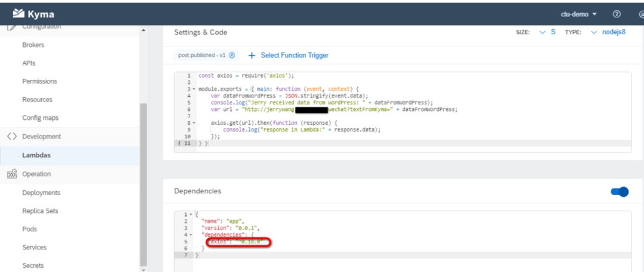Screen dimensions: 644x272
Task: Expand the SIZE dropdown
Action: click(547, 32)
